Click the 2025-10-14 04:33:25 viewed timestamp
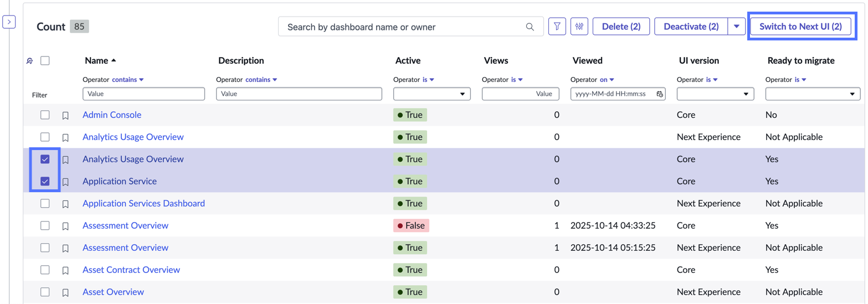868x304 pixels. pos(613,226)
